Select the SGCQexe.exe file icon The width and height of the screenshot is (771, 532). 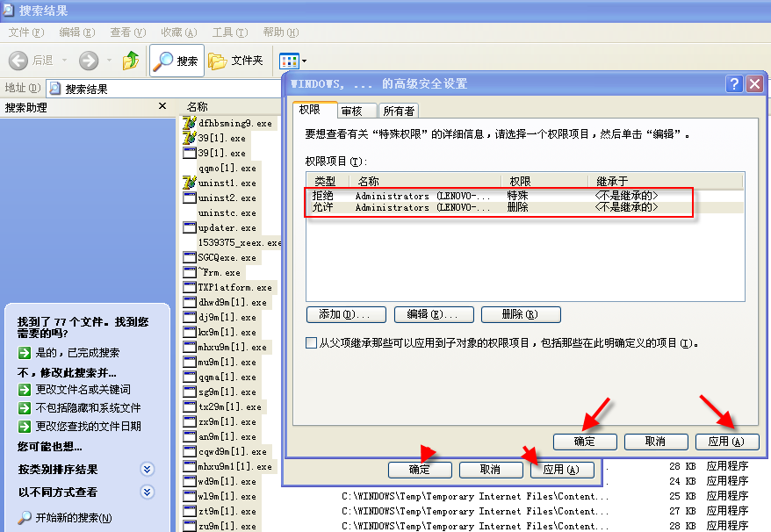click(190, 257)
